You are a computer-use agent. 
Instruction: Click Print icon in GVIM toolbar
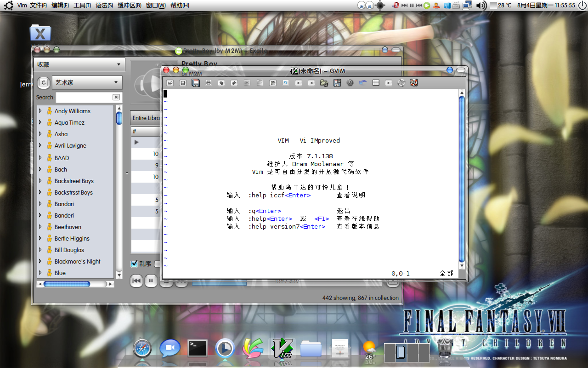pyautogui.click(x=209, y=83)
